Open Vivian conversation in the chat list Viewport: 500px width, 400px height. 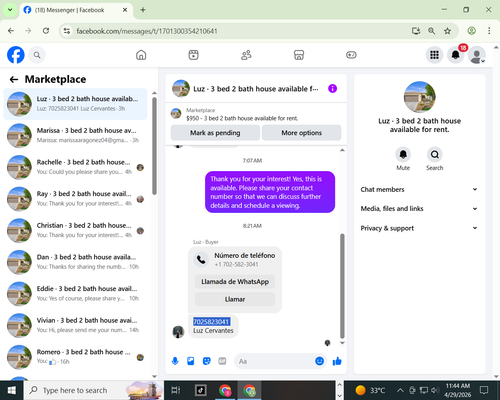(75, 325)
